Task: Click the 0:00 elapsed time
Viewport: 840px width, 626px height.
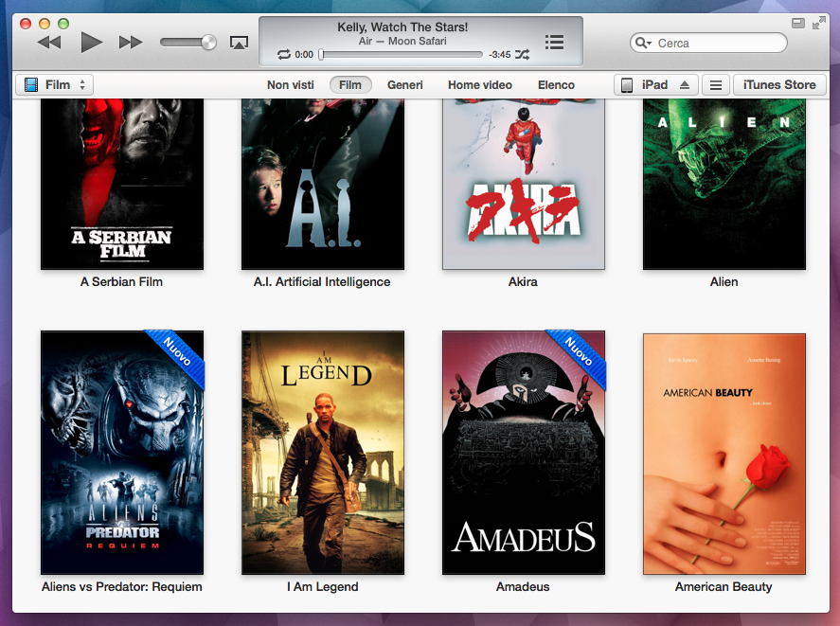Action: coord(304,55)
